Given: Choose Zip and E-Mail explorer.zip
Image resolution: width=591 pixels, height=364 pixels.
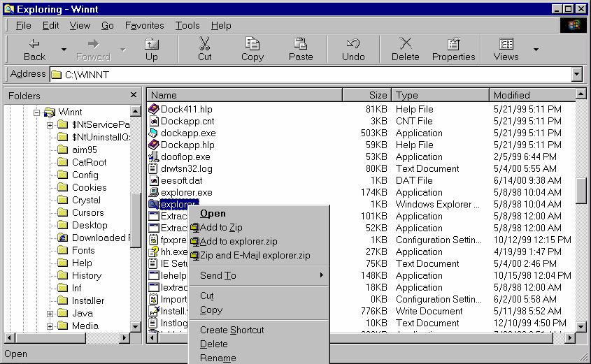Looking at the screenshot, I should [259, 255].
